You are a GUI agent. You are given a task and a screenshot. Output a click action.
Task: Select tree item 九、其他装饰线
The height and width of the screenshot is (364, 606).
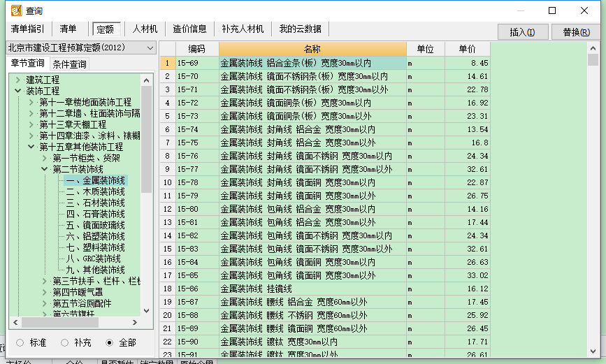point(96,270)
